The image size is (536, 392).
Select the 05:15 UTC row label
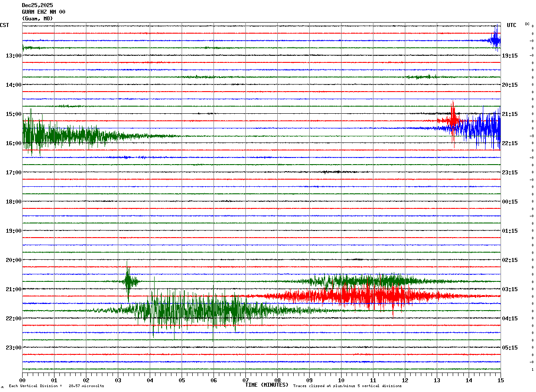click(510, 348)
